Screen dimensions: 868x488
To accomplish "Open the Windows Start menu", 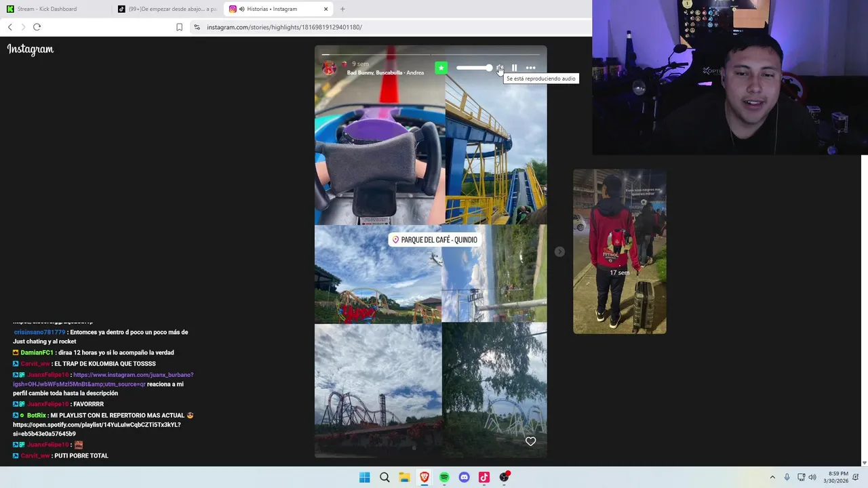I will pos(364,477).
